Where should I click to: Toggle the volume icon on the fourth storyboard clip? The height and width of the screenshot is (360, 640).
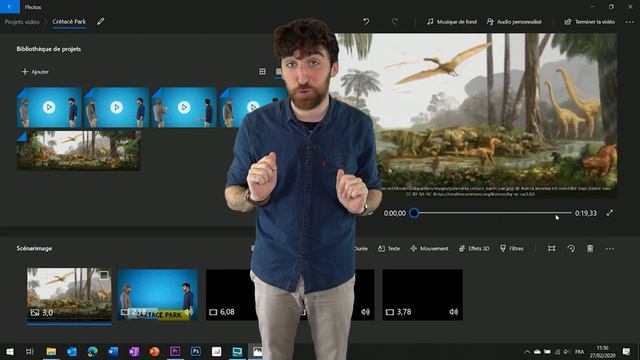tap(365, 312)
